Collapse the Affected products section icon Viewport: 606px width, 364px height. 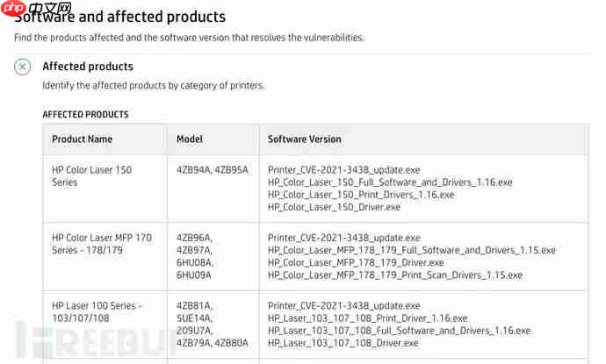[23, 67]
